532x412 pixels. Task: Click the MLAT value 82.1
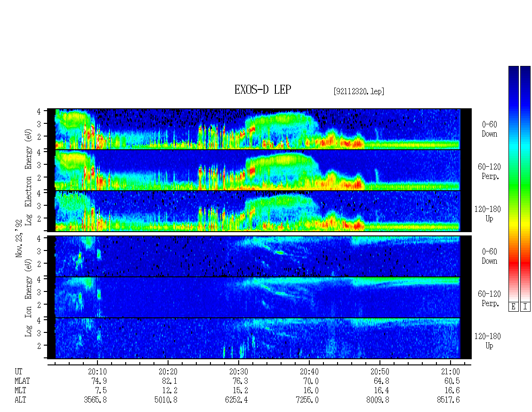point(169,381)
